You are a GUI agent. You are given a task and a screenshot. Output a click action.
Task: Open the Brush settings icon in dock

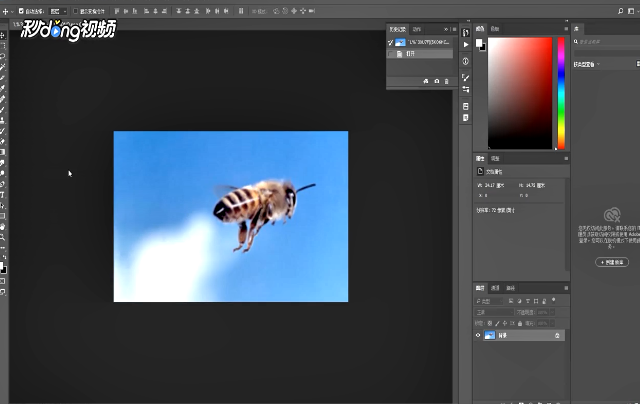pos(465,77)
